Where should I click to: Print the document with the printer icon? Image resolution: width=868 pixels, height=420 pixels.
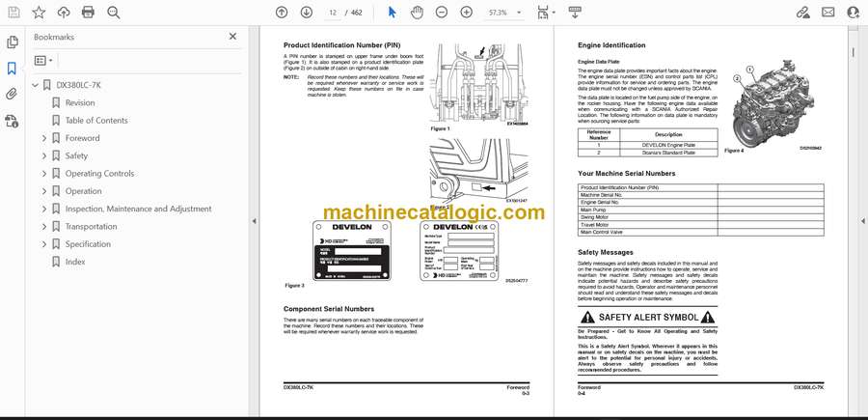pos(88,13)
